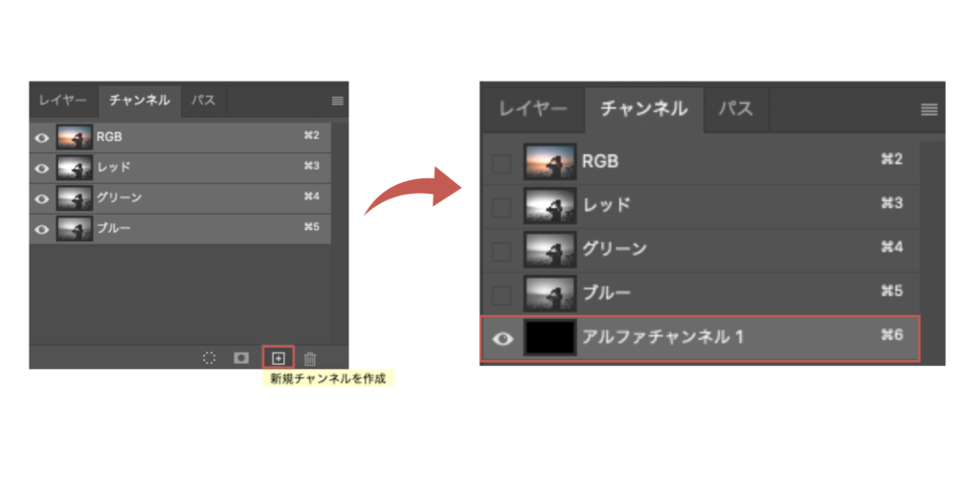The image size is (980, 478).
Task: Hide アルファチャンネル 1 visibility eye
Action: pyautogui.click(x=502, y=338)
